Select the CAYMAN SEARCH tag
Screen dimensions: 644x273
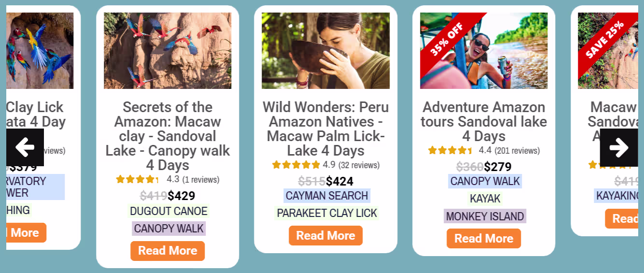(x=327, y=196)
